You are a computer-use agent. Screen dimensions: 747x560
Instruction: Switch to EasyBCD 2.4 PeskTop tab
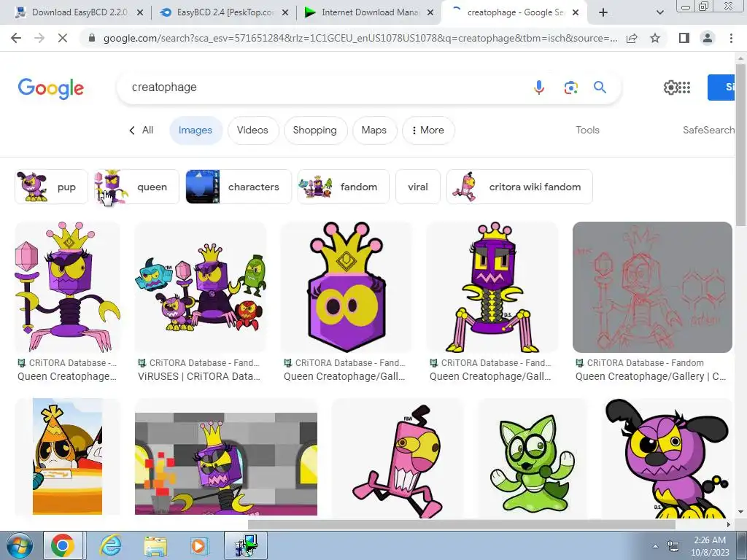click(225, 12)
